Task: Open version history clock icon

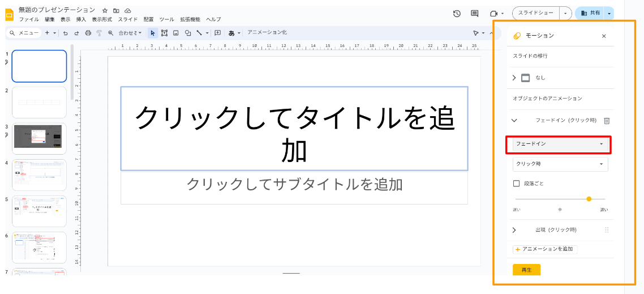Action: pos(457,13)
